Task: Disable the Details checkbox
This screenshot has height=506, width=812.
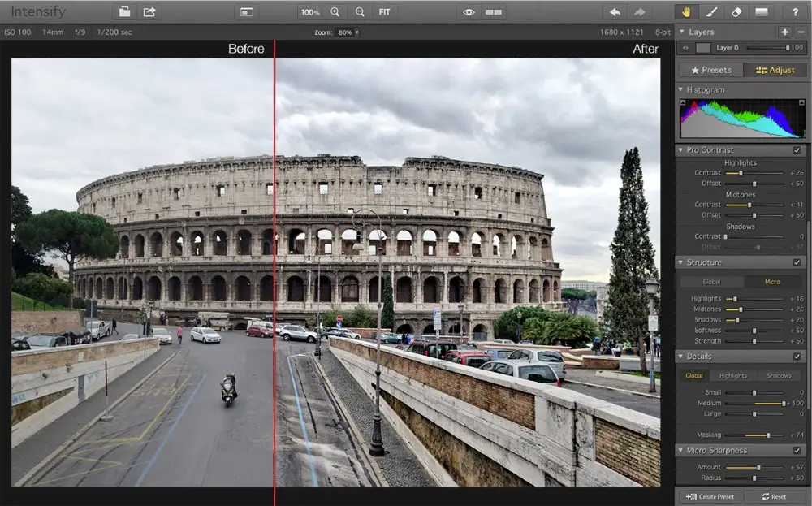Action: (x=797, y=357)
